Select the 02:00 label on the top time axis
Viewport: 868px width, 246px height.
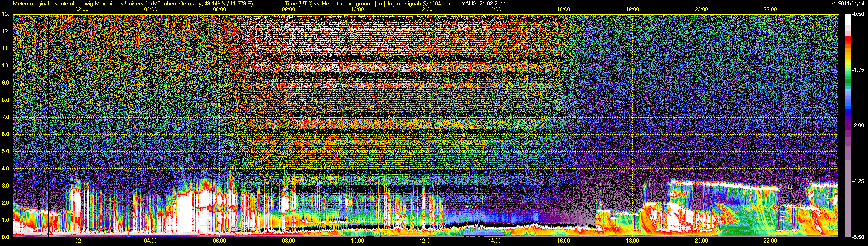(82, 10)
